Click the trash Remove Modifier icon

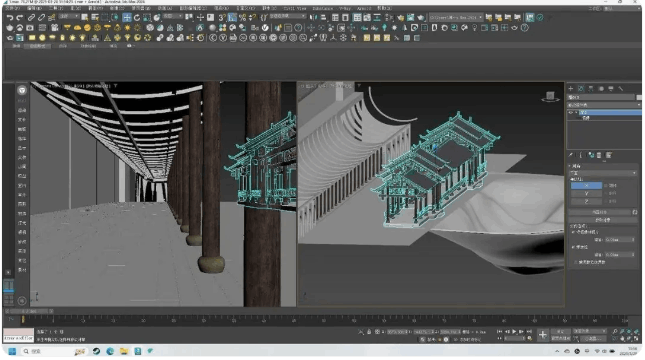[599, 155]
